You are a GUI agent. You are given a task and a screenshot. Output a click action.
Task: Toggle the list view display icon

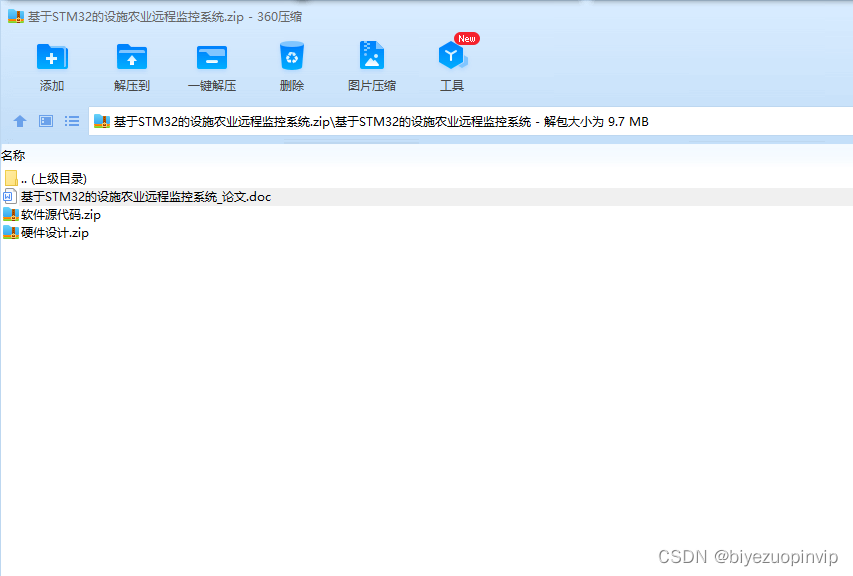click(71, 121)
